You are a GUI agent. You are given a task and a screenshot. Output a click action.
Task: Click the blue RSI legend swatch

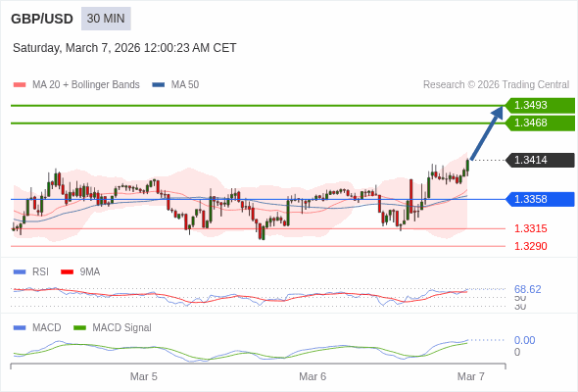click(x=20, y=272)
